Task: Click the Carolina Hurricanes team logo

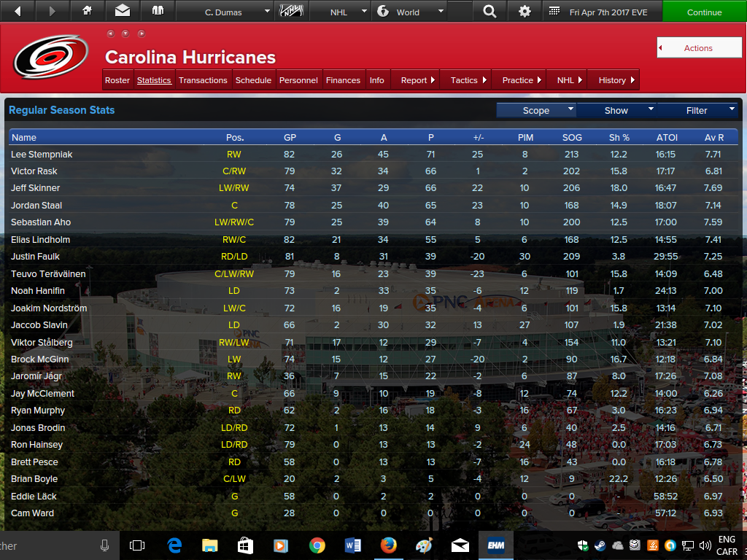Action: 50,56
